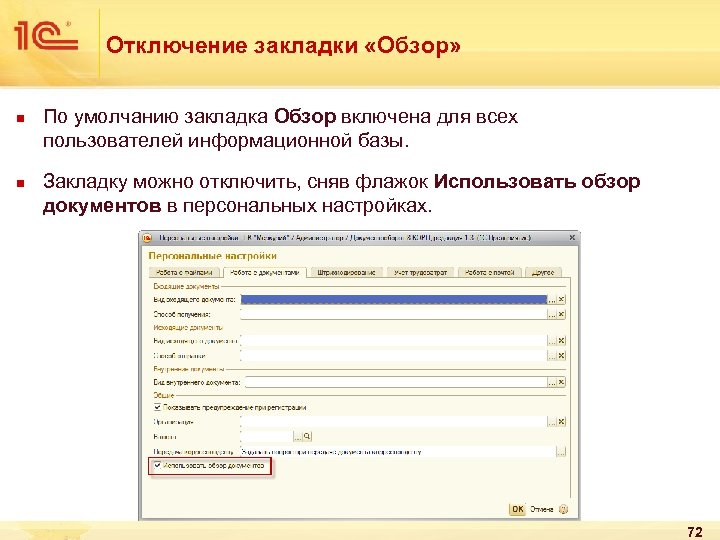
Task: Open selection list for Способ получения
Action: pyautogui.click(x=552, y=315)
